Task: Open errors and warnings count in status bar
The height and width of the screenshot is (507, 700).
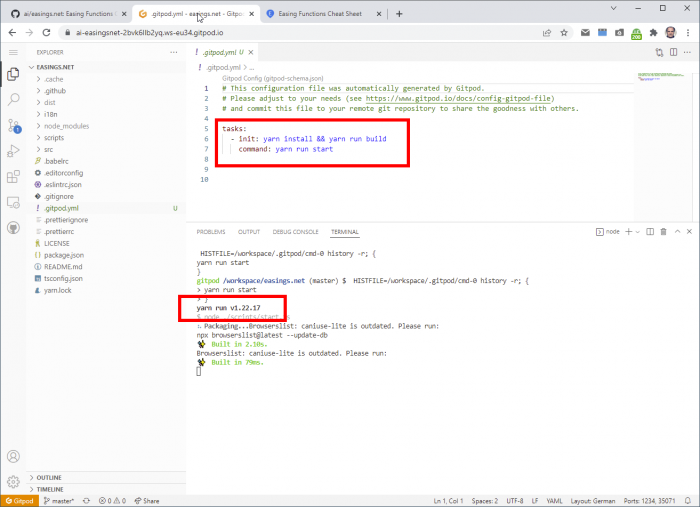Action: (x=112, y=501)
